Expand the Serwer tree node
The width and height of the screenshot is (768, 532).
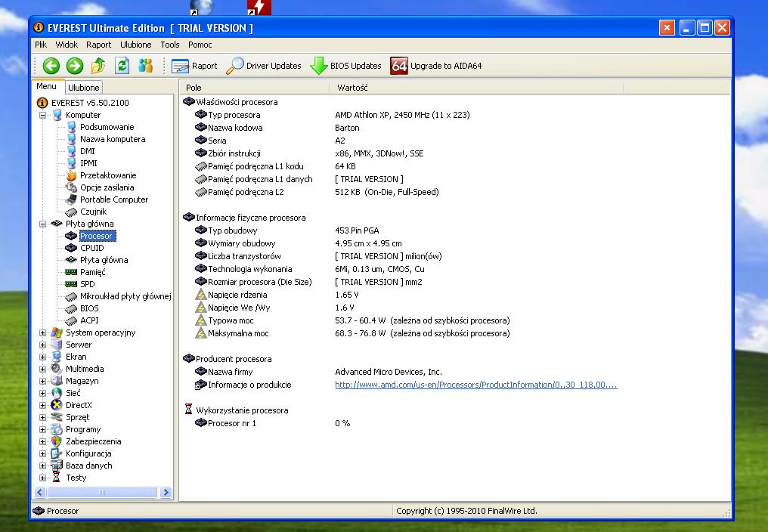tap(42, 345)
